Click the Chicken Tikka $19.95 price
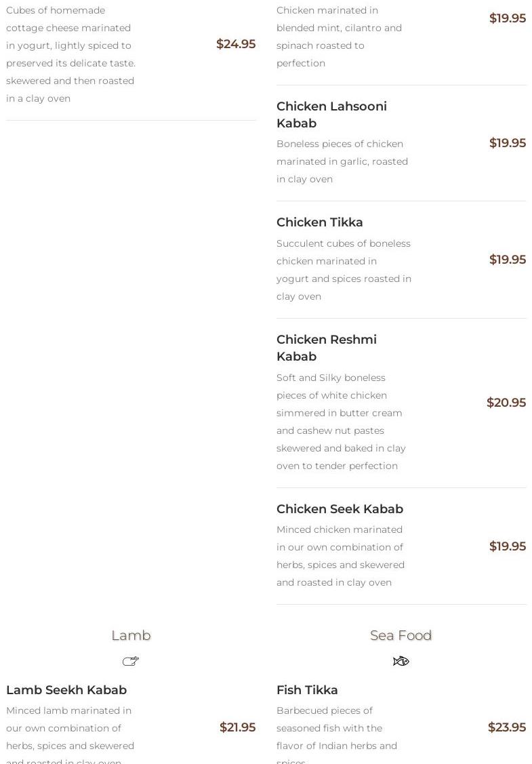 [508, 259]
